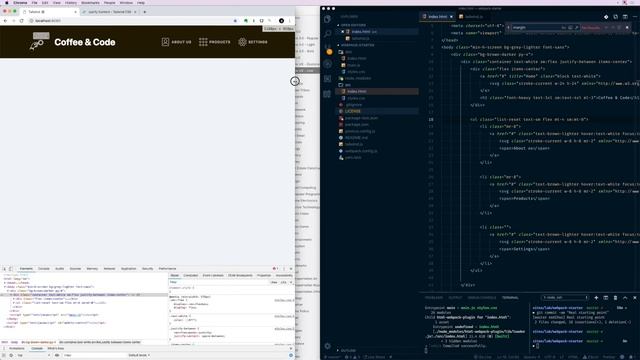Image resolution: width=640 pixels, height=360 pixels.
Task: Click the split editor icon in the editor title bar
Action: pyautogui.click(x=625, y=17)
